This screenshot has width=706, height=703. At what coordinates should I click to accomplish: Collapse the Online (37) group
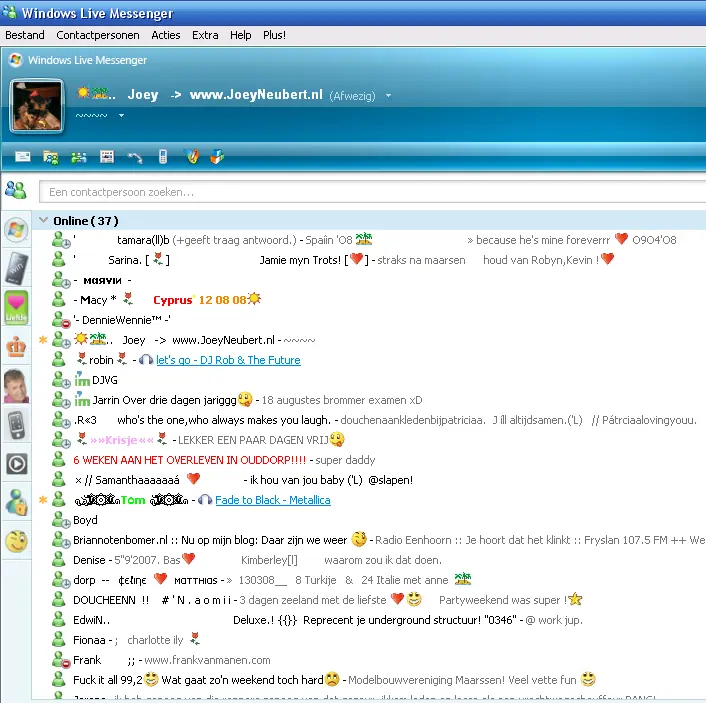click(x=43, y=220)
